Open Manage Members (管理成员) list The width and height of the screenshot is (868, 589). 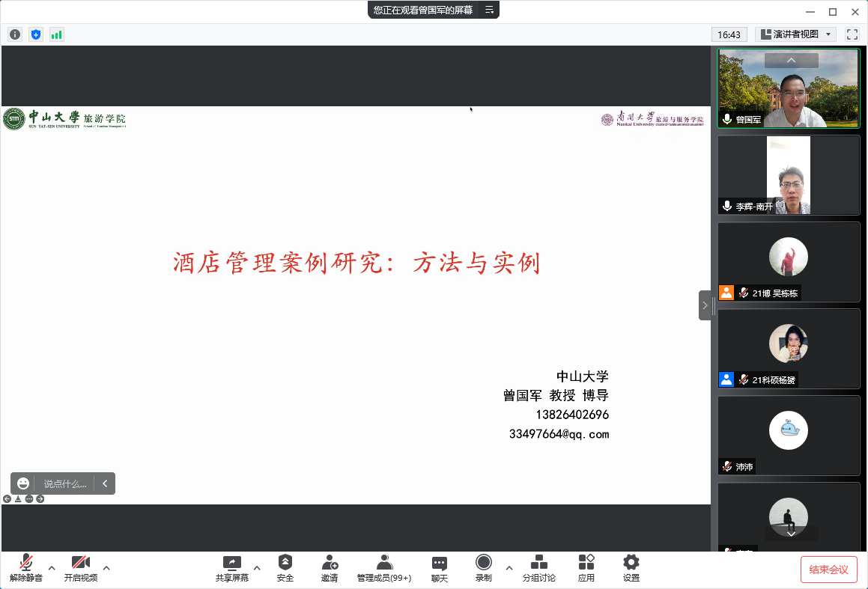click(384, 568)
